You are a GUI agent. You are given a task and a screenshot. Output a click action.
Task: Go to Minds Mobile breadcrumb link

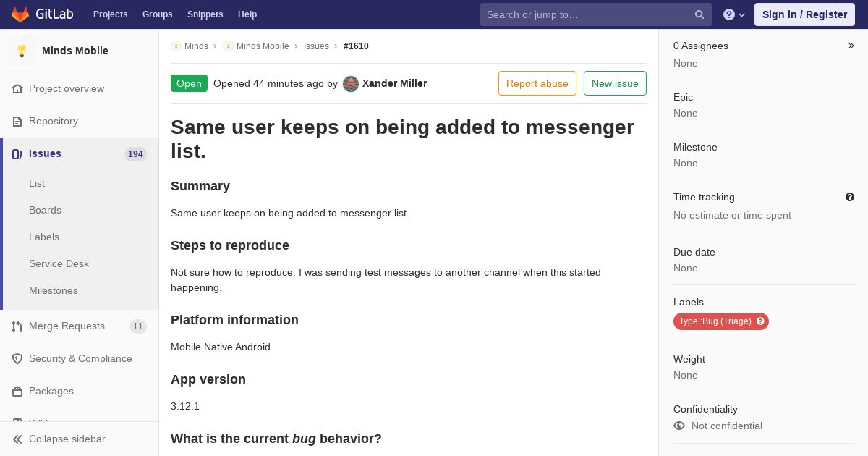(x=263, y=46)
